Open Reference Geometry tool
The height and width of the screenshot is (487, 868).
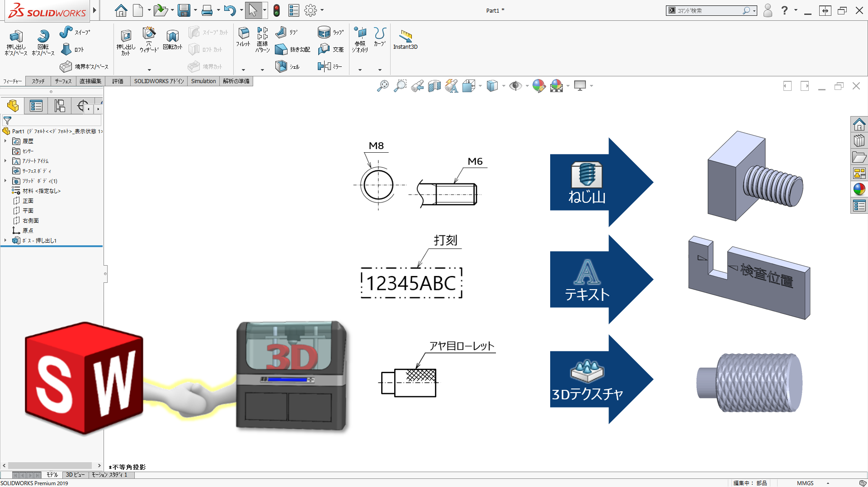360,40
